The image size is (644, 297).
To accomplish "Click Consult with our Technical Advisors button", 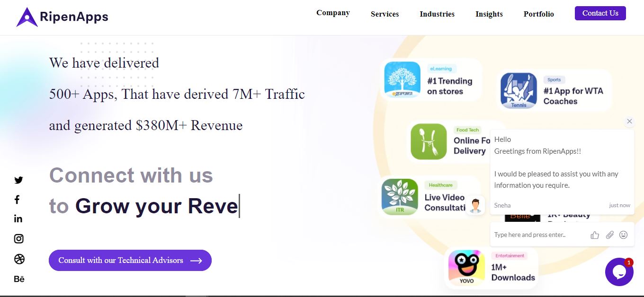I will [130, 260].
